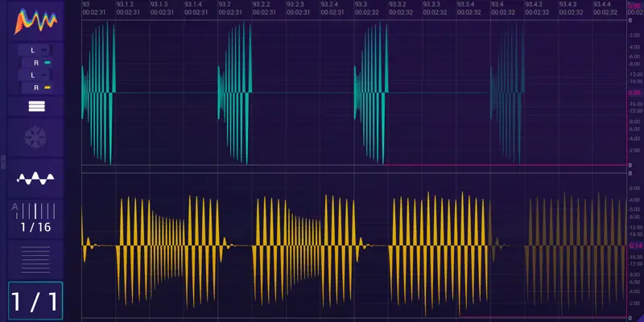The height and width of the screenshot is (322, 644).
Task: Toggle the snowflake freeze icon
Action: (x=35, y=138)
